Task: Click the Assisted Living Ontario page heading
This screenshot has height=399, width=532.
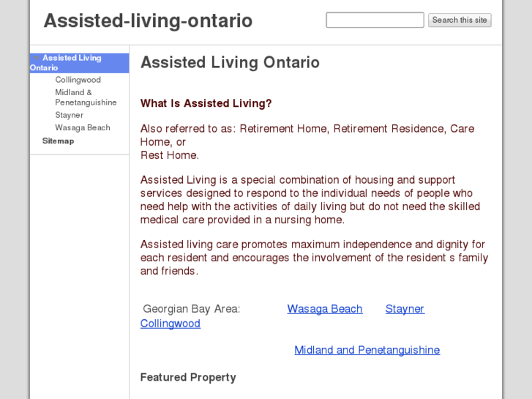Action: (x=230, y=62)
